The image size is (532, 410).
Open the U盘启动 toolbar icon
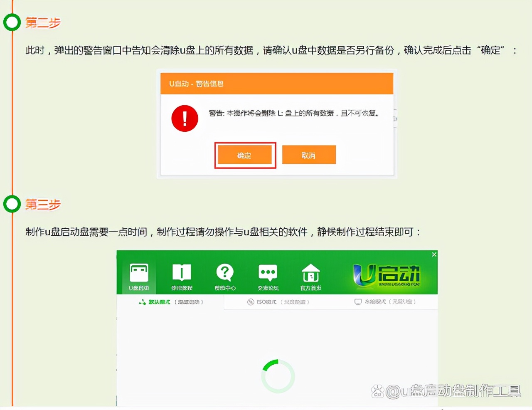139,277
